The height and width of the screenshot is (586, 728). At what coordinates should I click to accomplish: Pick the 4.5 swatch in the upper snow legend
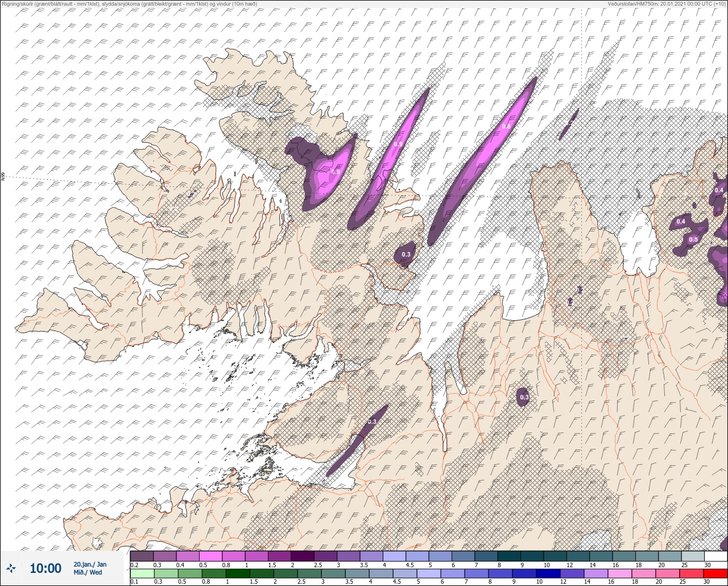(417, 556)
